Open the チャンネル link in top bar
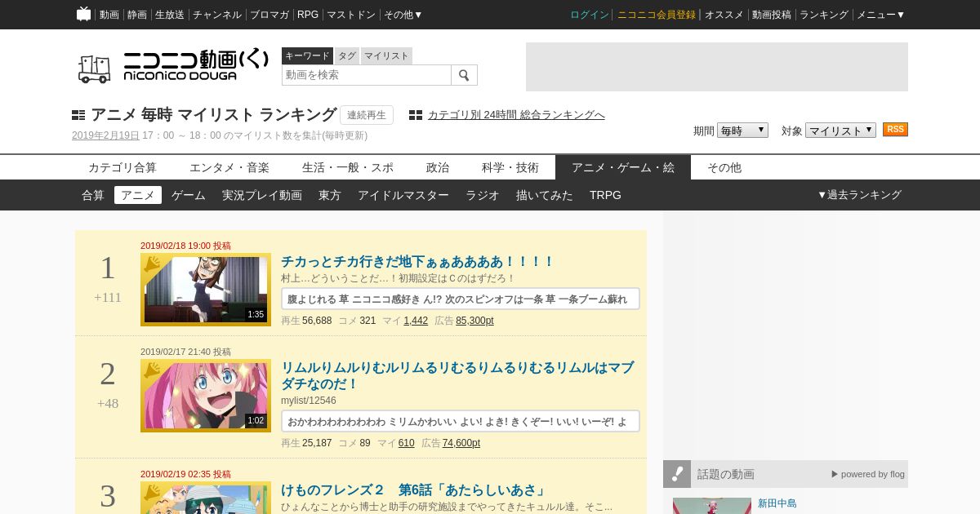Screen dimensions: 980x514 coord(217,15)
